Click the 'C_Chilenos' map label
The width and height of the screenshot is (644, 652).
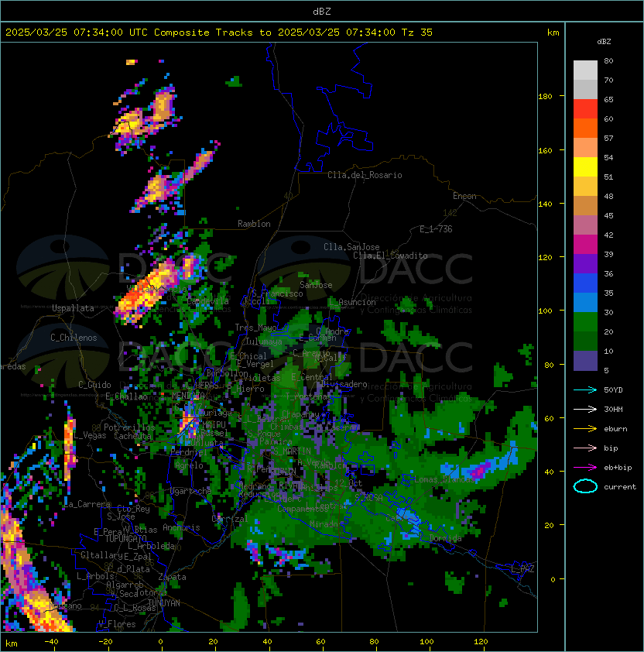coord(74,338)
